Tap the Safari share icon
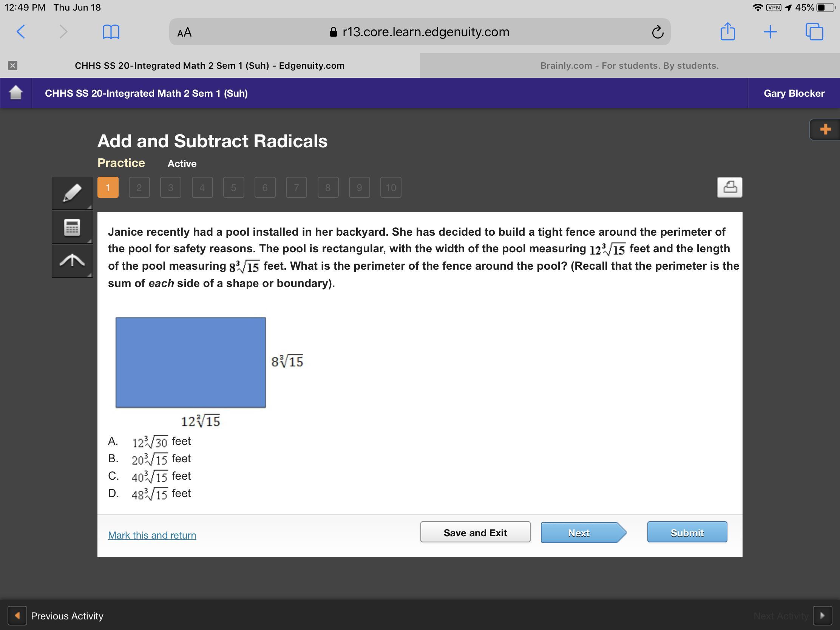The width and height of the screenshot is (840, 630). 727,31
